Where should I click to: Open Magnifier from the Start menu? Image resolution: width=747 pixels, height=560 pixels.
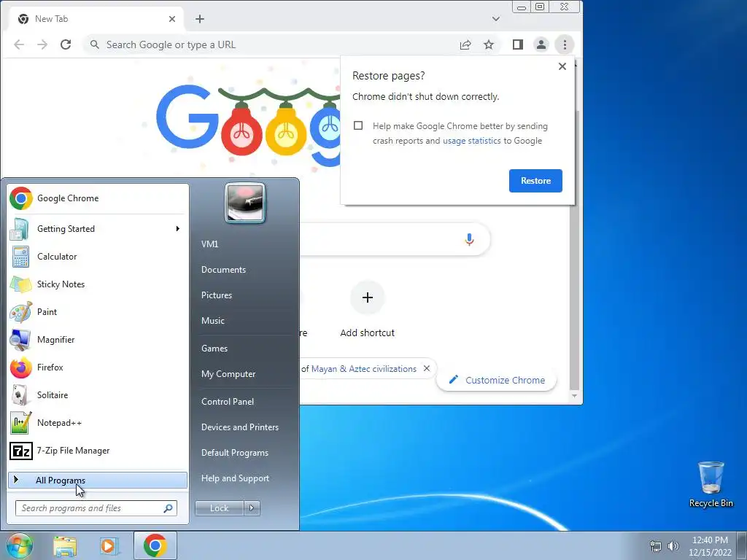pos(98,340)
